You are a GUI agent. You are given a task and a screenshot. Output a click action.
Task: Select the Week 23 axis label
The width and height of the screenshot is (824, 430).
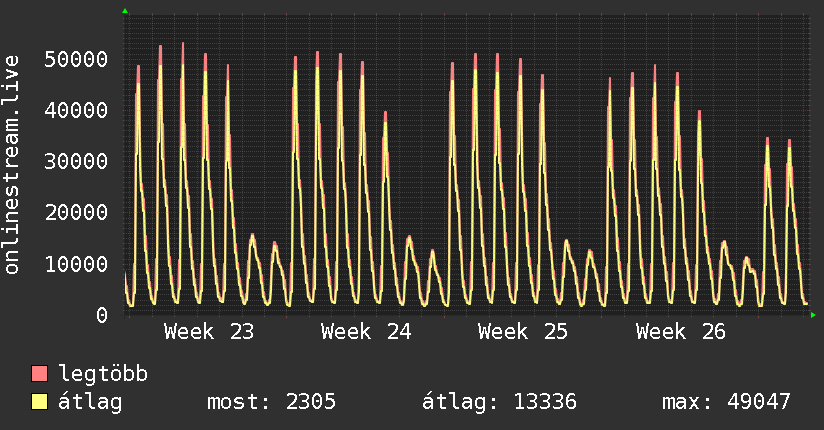coord(209,332)
